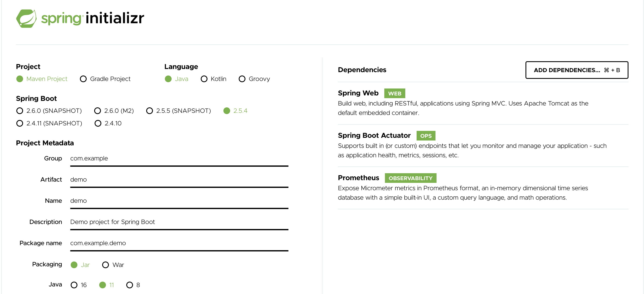Open the Add Dependencies dialog
The height and width of the screenshot is (294, 644).
tap(577, 70)
